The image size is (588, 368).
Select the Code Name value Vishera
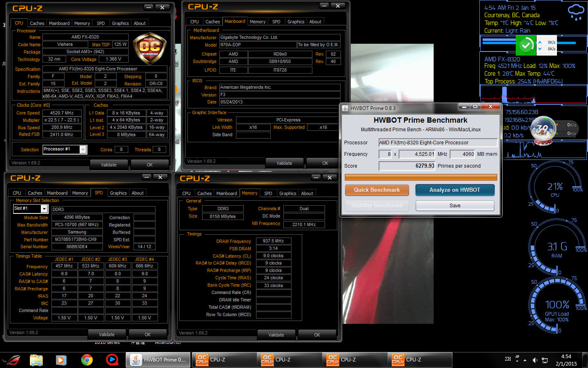coord(65,44)
